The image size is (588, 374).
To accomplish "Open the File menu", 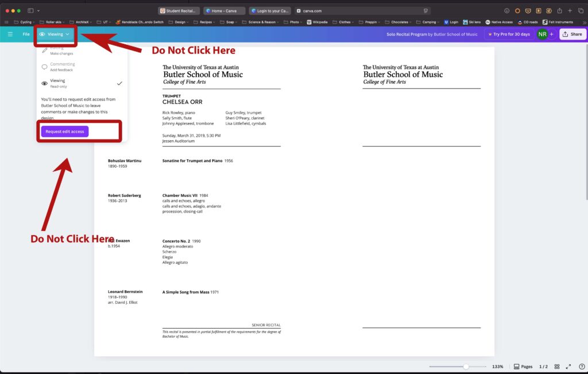I will tap(26, 34).
